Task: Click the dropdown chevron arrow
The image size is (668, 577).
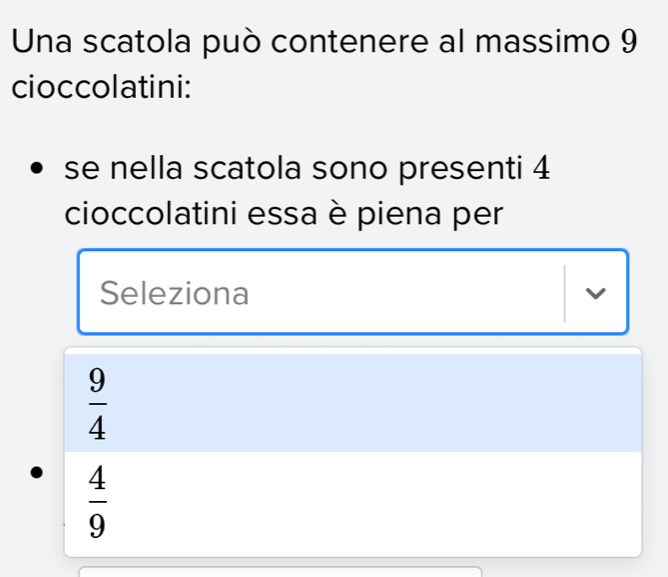Action: 597,293
